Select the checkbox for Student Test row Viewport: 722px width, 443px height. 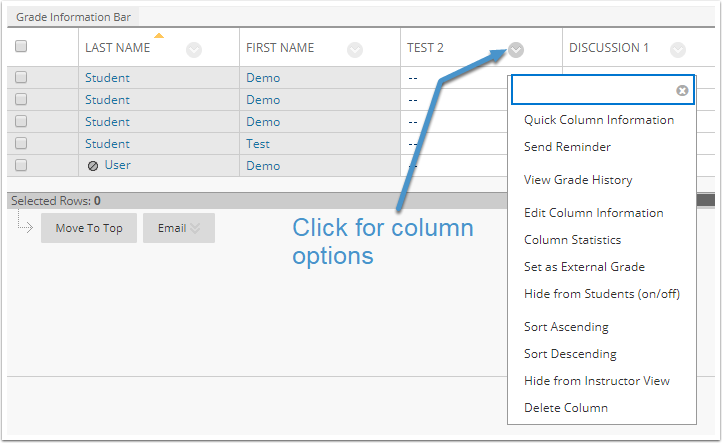point(21,143)
